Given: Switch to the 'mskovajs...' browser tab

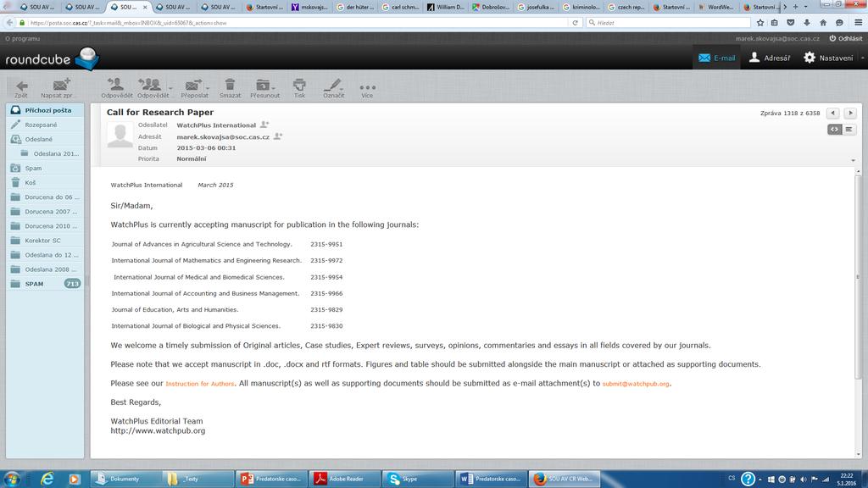Looking at the screenshot, I should point(310,7).
